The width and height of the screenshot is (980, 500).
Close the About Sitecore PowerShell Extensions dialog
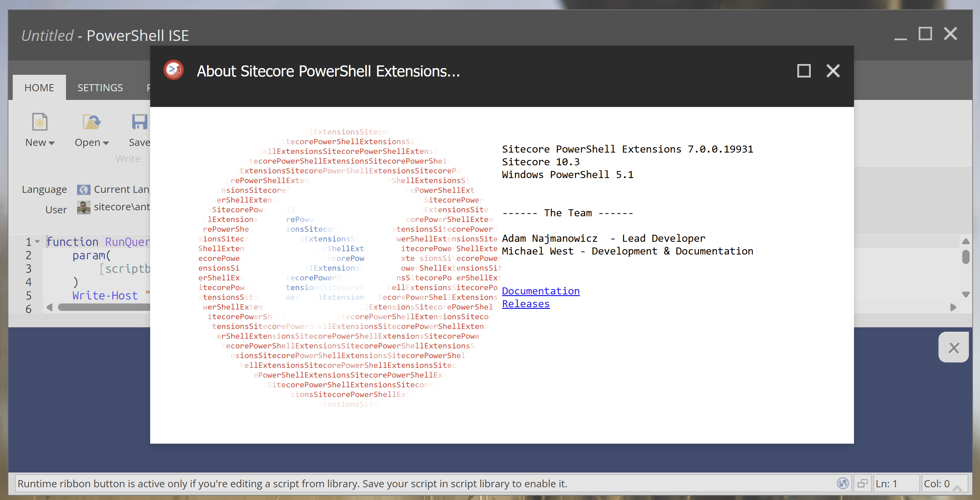[x=833, y=71]
